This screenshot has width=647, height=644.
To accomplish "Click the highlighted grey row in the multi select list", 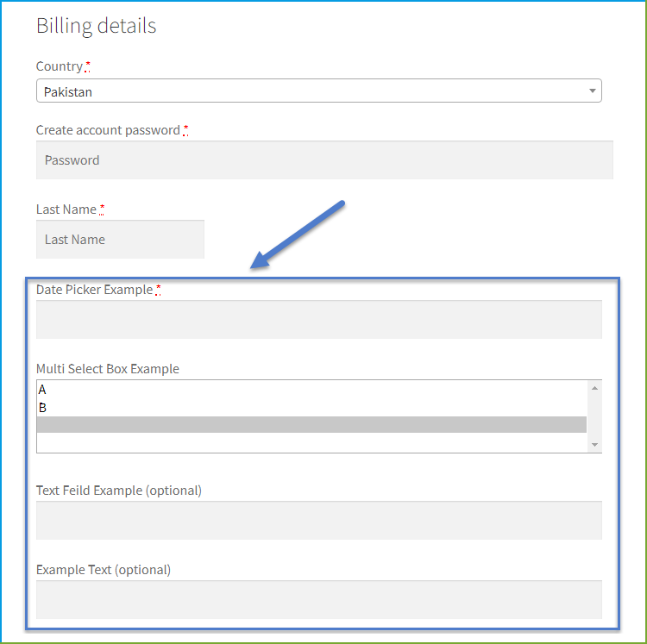I will pyautogui.click(x=311, y=425).
